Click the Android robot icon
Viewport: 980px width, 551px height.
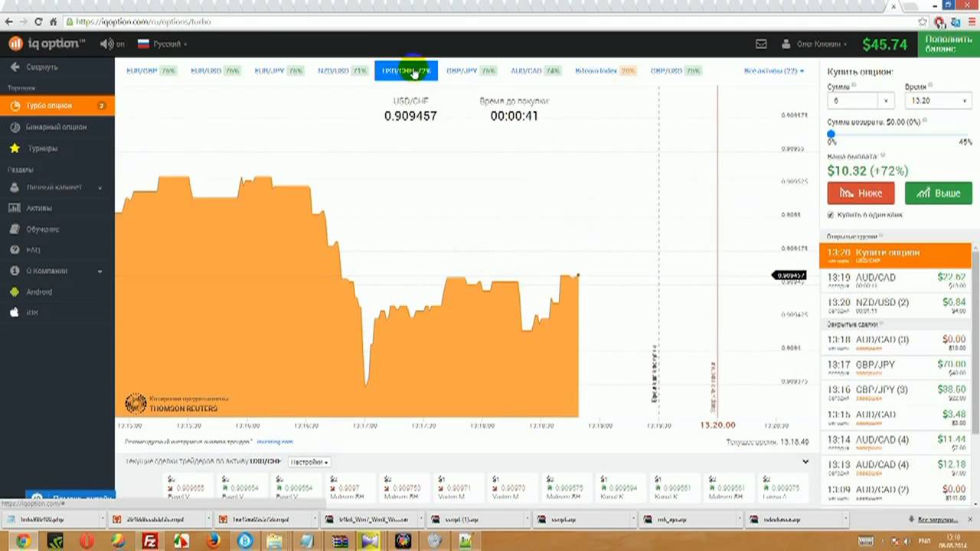coord(14,292)
